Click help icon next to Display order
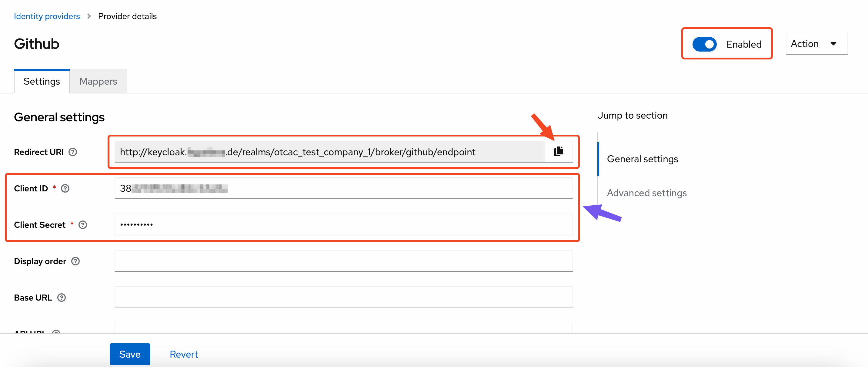The image size is (868, 367). (x=75, y=261)
